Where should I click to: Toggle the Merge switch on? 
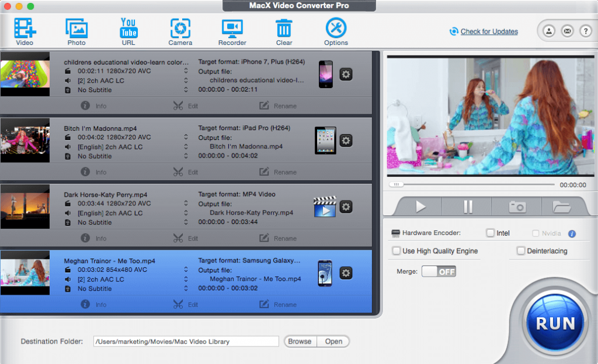coord(438,272)
